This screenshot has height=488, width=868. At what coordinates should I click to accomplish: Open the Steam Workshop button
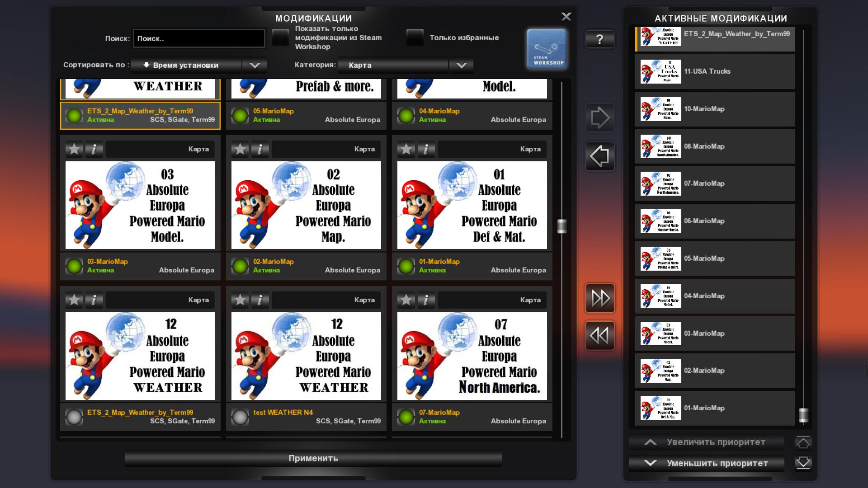coord(546,49)
